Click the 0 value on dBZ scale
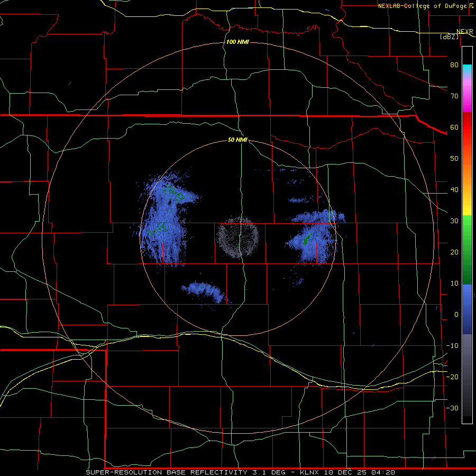The width and height of the screenshot is (476, 476). 456,315
